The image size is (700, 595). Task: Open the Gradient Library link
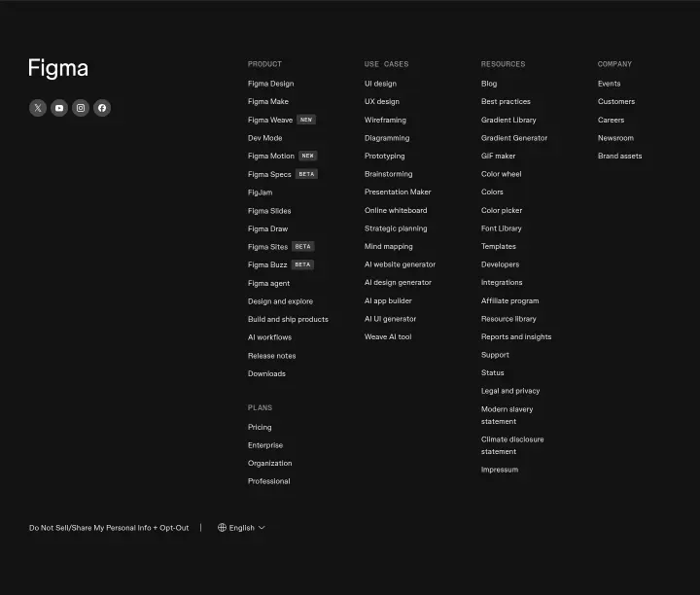point(508,121)
